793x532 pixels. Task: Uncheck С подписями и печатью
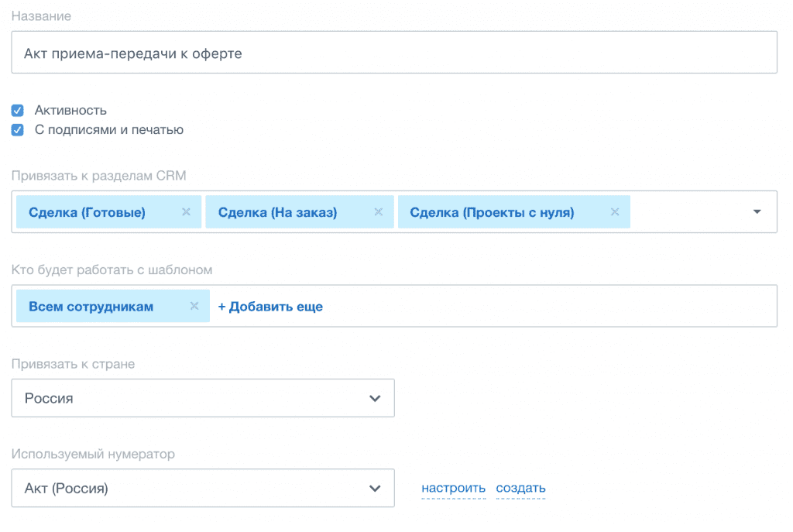(18, 130)
